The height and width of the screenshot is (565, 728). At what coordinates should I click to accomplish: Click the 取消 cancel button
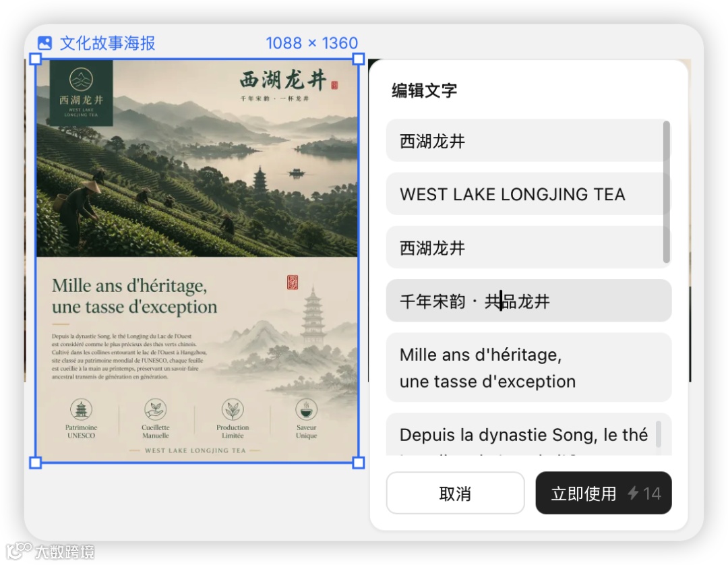click(x=455, y=493)
